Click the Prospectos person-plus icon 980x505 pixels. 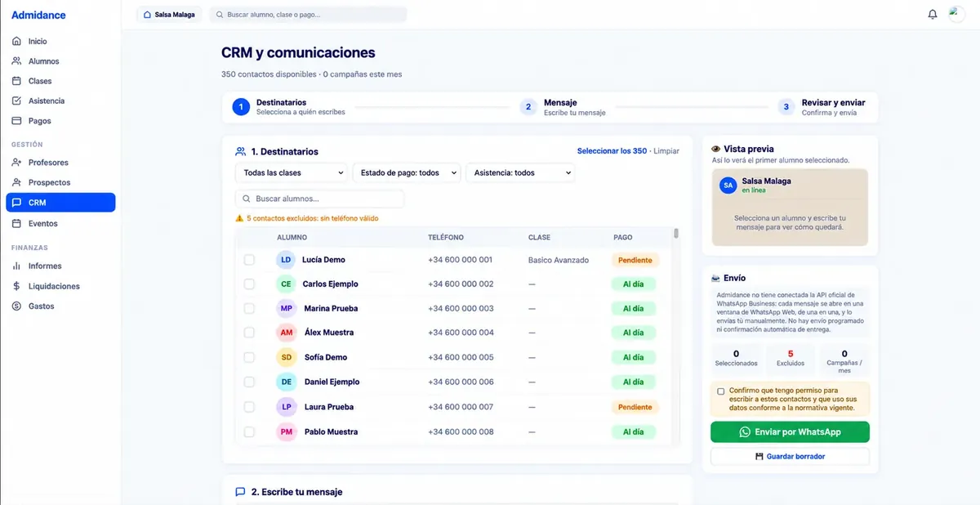pyautogui.click(x=16, y=182)
